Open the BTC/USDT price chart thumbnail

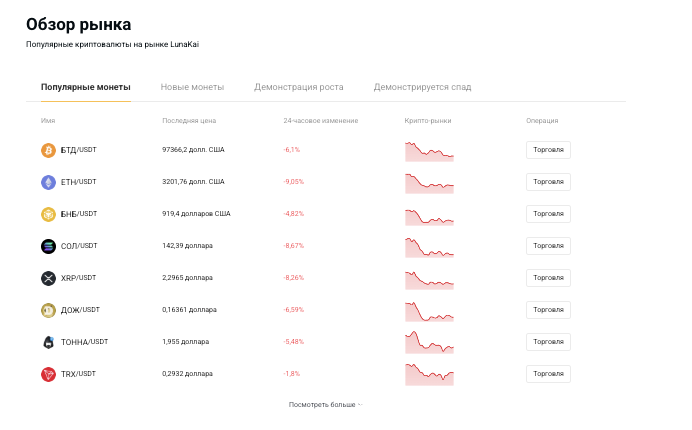[429, 151]
